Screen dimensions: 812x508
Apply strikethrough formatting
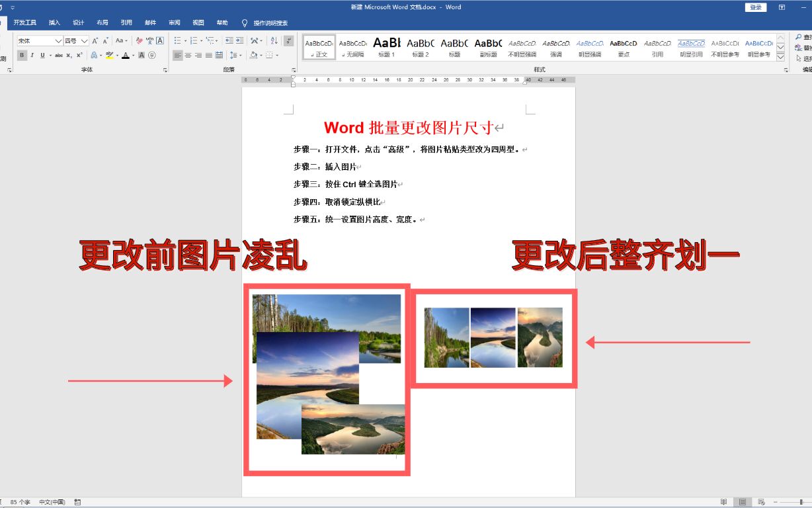tap(60, 55)
